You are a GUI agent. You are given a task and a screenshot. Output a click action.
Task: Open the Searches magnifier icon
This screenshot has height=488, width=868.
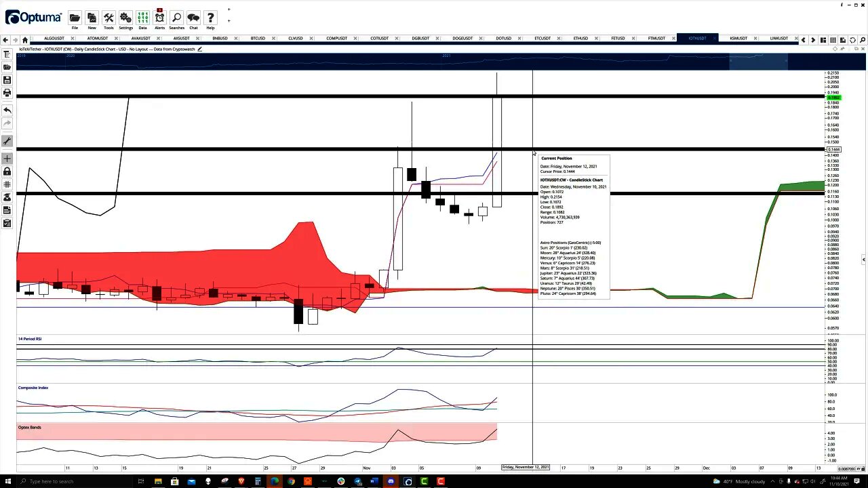[176, 18]
